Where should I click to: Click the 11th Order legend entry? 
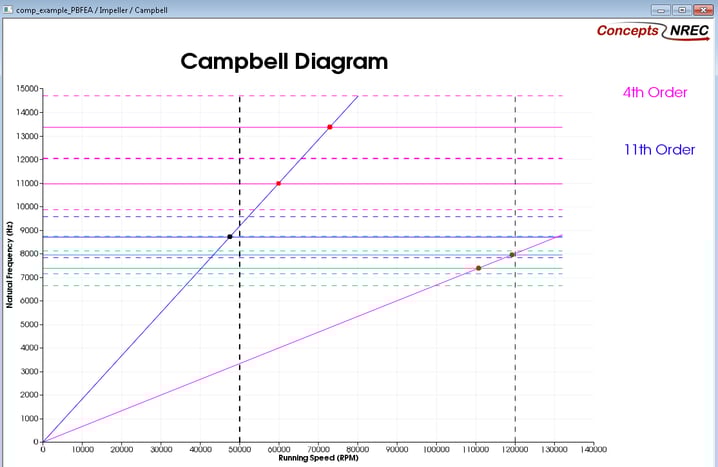pyautogui.click(x=659, y=150)
